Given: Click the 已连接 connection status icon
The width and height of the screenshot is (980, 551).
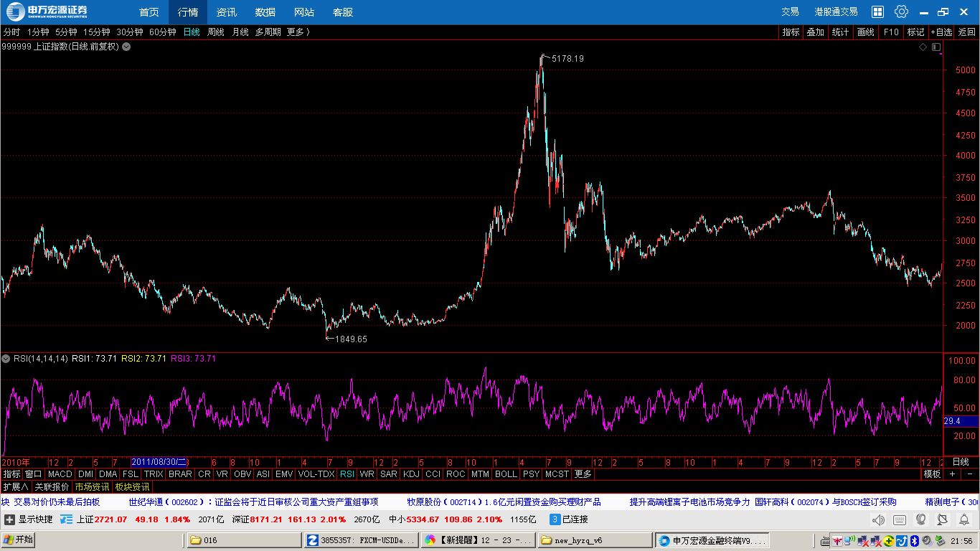Looking at the screenshot, I should point(555,519).
